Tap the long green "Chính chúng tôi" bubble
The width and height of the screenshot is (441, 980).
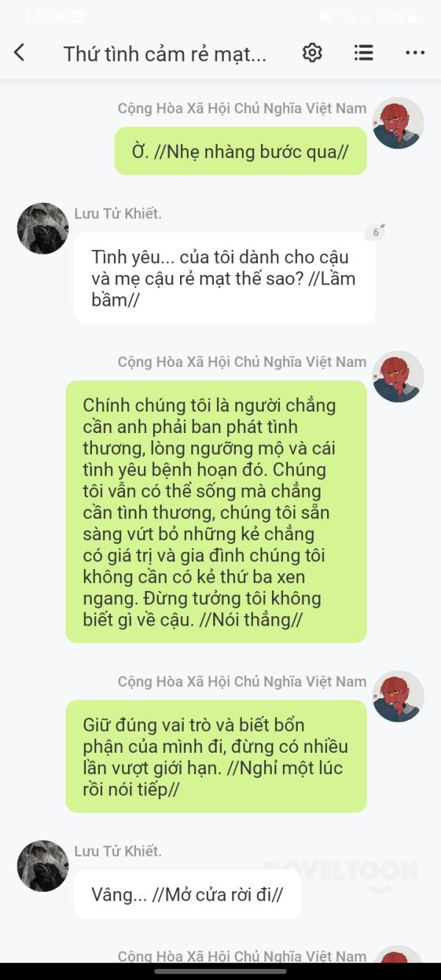click(x=216, y=512)
